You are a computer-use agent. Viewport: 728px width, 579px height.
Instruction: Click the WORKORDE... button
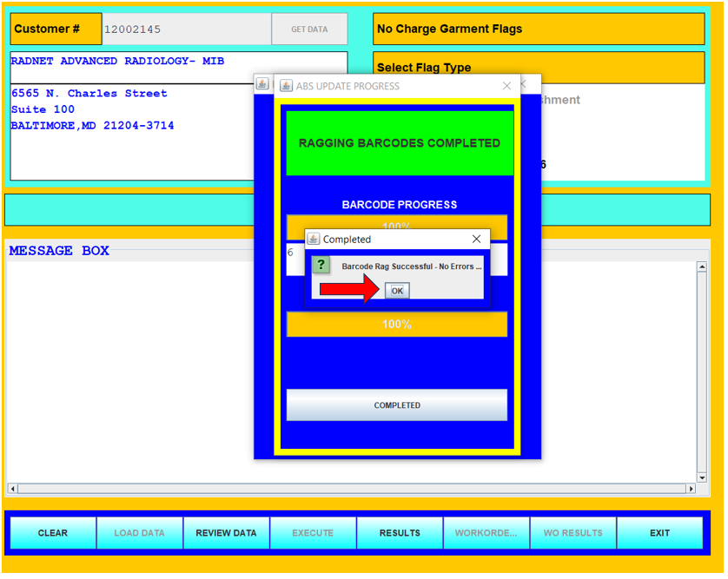coord(487,535)
